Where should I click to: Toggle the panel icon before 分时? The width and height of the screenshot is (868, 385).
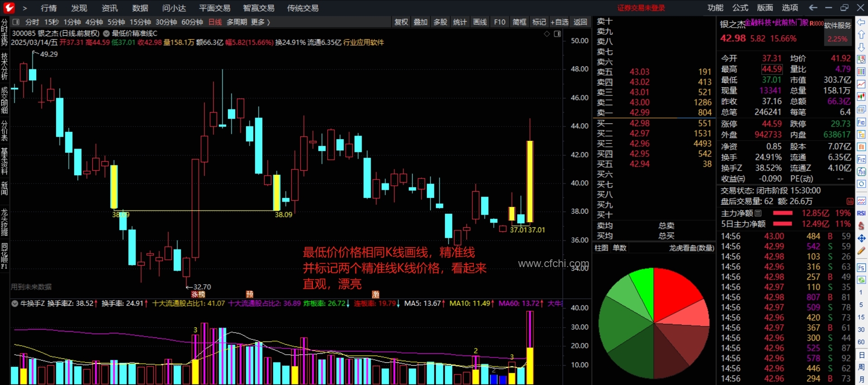pyautogui.click(x=16, y=22)
